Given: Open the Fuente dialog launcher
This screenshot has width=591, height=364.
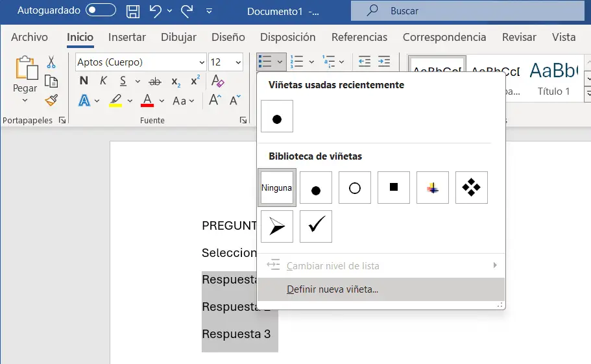Looking at the screenshot, I should 243,120.
